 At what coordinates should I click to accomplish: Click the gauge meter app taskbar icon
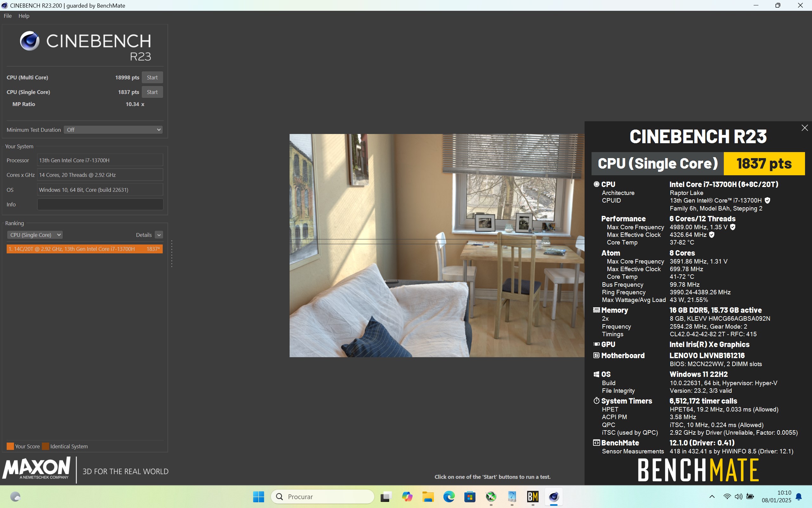pyautogui.click(x=512, y=497)
